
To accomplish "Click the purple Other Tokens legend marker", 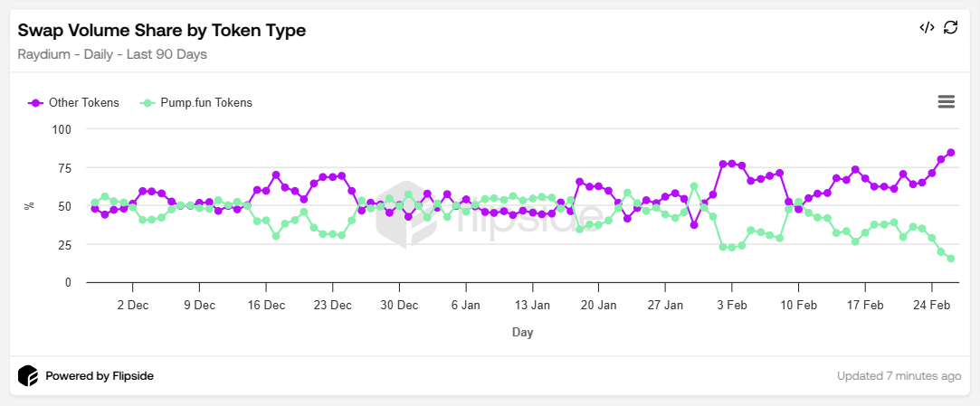I will click(36, 103).
